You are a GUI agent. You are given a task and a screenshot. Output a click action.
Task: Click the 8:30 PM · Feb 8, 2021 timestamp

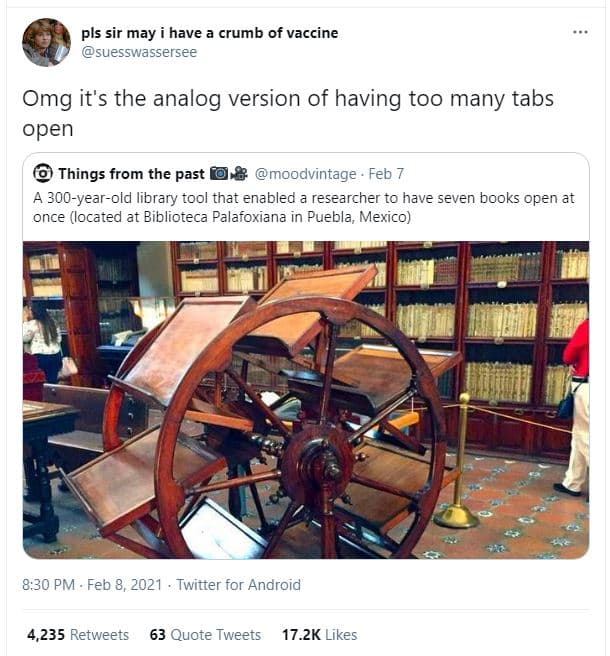pyautogui.click(x=92, y=584)
